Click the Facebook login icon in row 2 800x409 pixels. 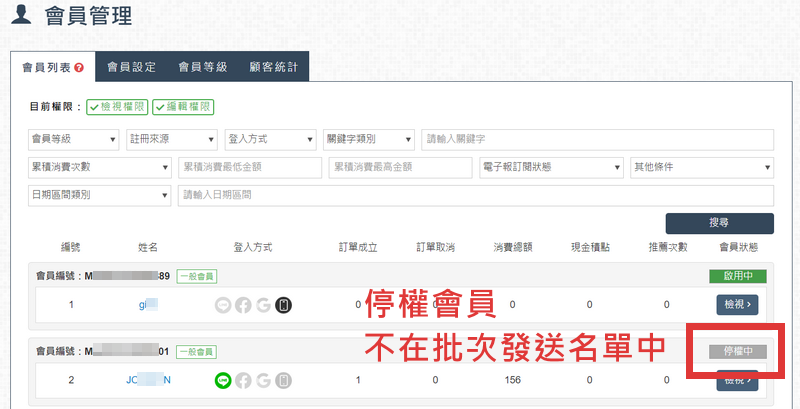[243, 380]
